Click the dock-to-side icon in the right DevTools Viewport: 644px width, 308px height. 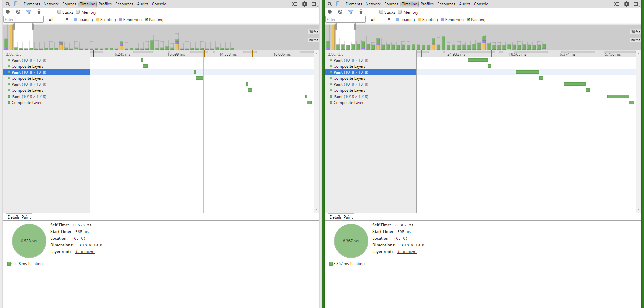coord(636,4)
